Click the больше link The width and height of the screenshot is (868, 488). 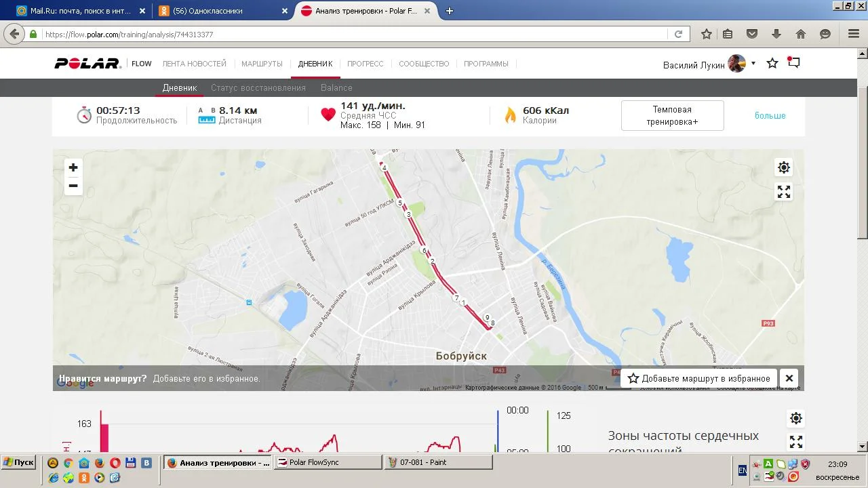[x=770, y=115]
